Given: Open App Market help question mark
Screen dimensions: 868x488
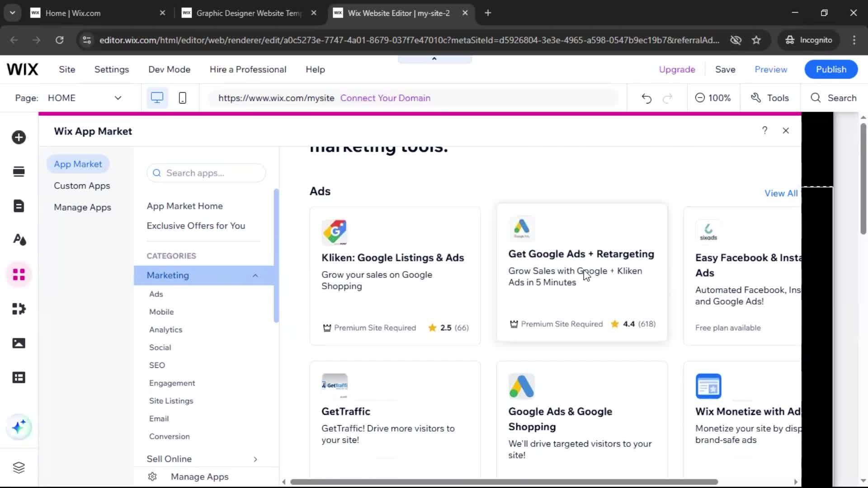Looking at the screenshot, I should pos(764,131).
